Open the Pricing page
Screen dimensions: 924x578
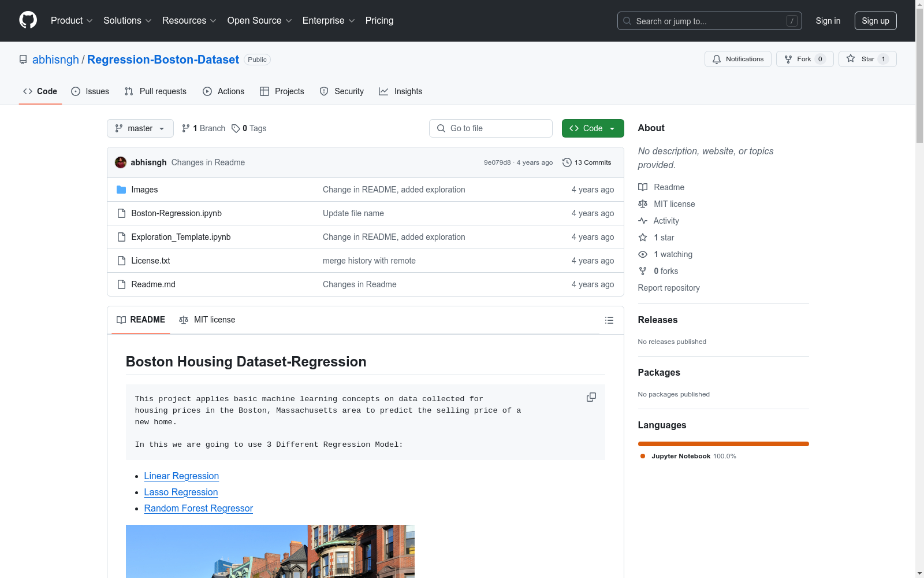point(379,20)
